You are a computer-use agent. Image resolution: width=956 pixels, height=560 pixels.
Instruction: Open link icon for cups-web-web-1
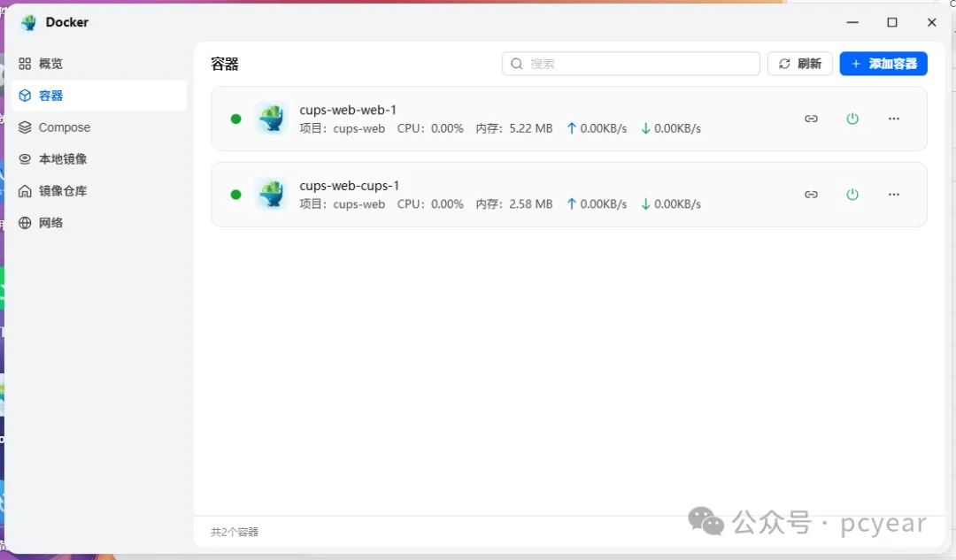[x=811, y=119]
